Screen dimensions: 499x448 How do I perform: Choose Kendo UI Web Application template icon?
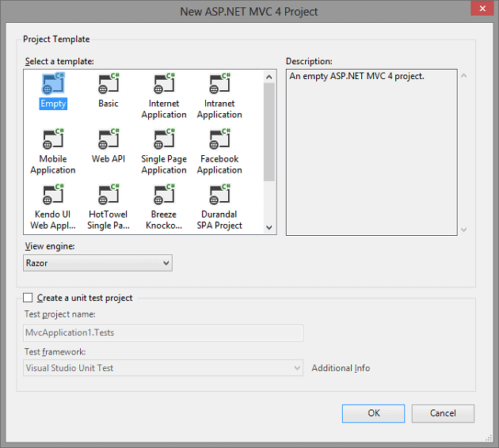tap(53, 194)
